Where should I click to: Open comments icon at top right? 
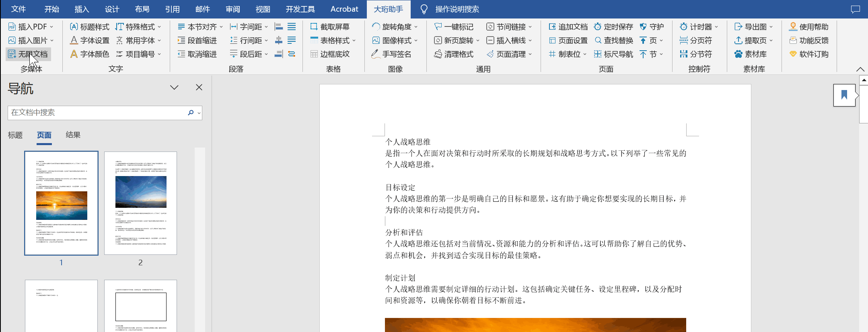pyautogui.click(x=856, y=9)
